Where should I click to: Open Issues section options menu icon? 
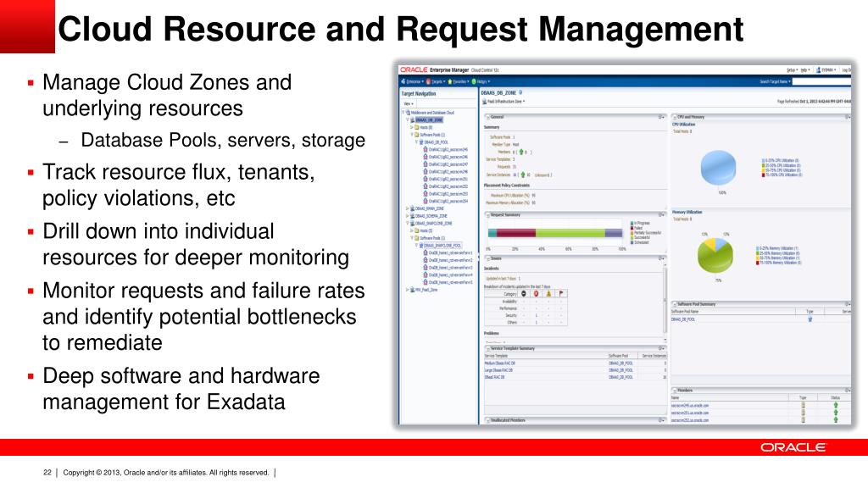click(661, 258)
